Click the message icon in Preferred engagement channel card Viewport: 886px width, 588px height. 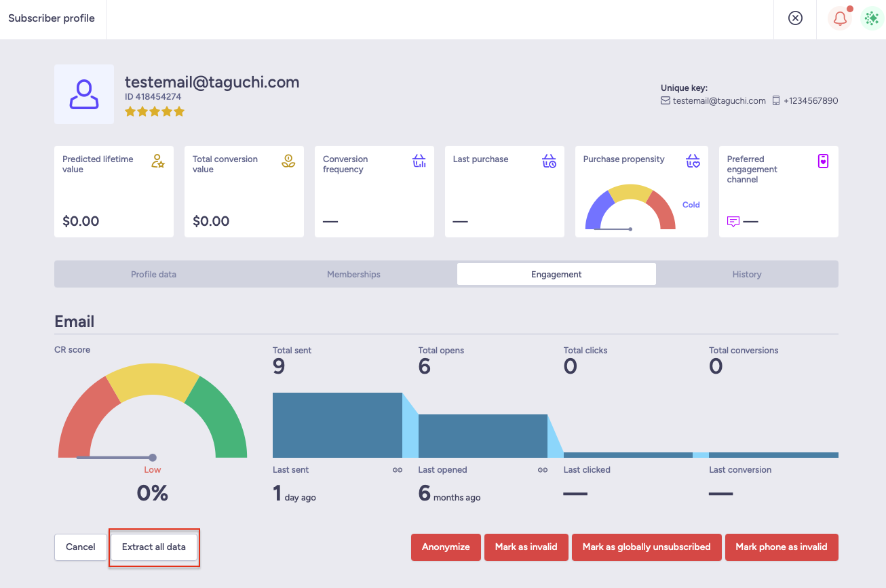pos(733,222)
